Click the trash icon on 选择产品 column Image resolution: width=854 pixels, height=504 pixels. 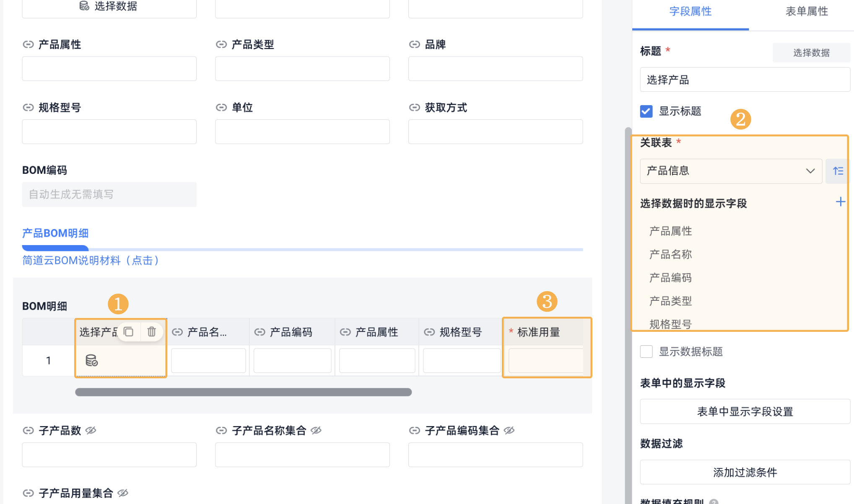pos(151,332)
